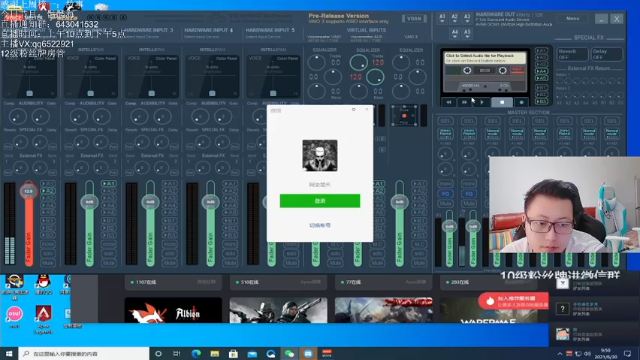Expand the A1 hardware out device dropdown

(x=442, y=18)
